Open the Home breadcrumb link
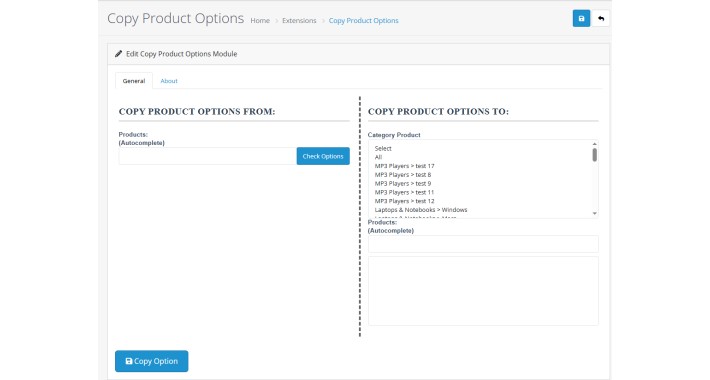Image resolution: width=710 pixels, height=380 pixels. [260, 20]
